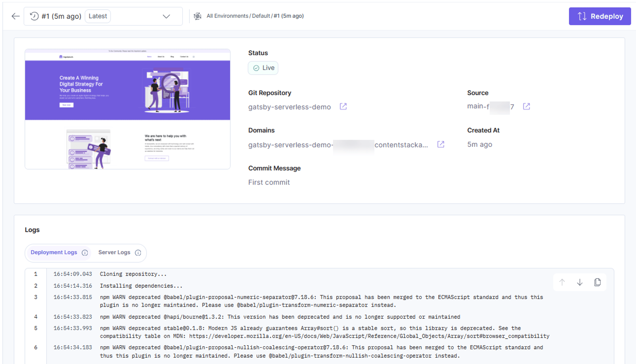Open the Git Repository external link icon
Viewport: 636px width, 364px height.
point(343,106)
